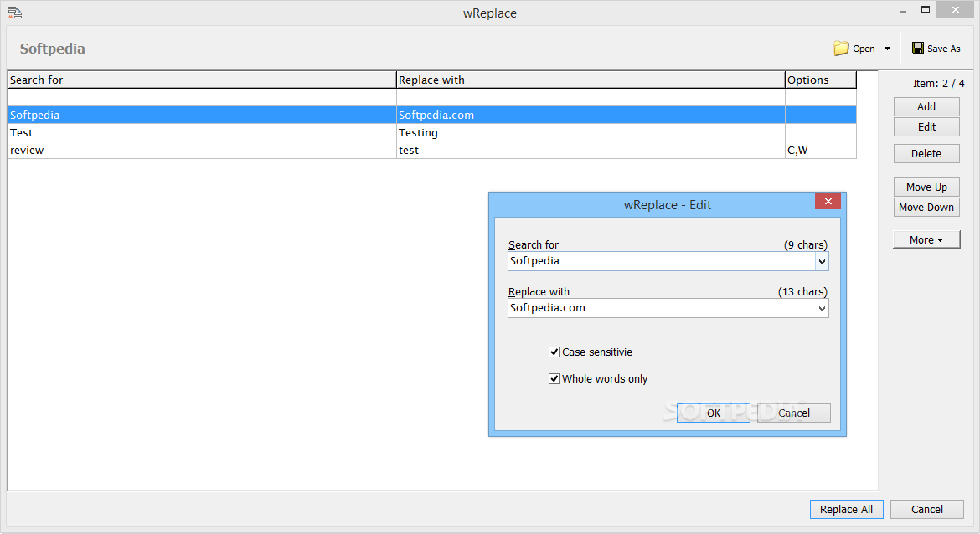
Task: Expand the Replace with combo box arrow
Action: (x=822, y=309)
